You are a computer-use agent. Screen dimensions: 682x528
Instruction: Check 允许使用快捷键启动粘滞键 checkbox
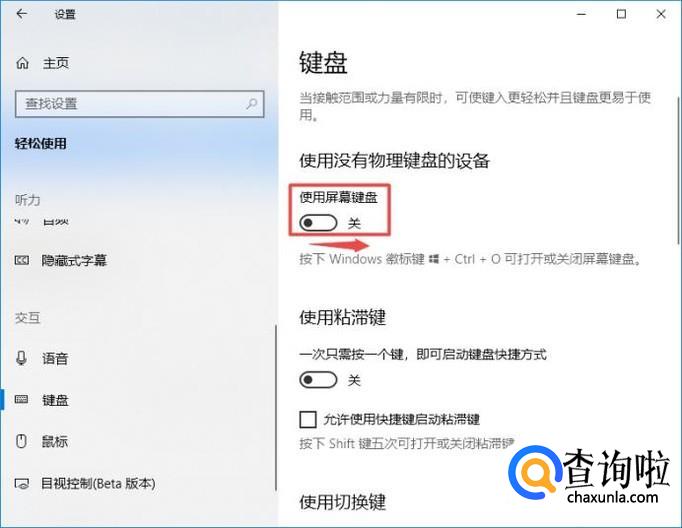(x=308, y=420)
